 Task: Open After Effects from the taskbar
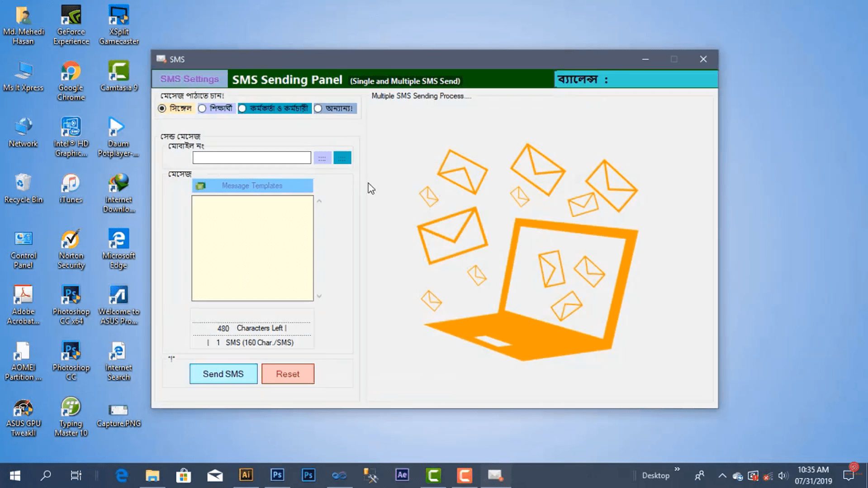point(402,475)
